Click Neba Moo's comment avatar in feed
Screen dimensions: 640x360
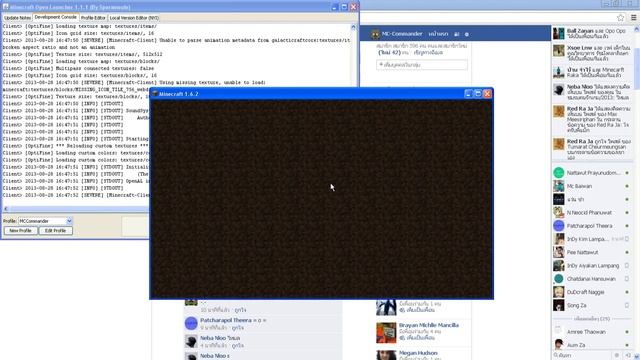coord(191,341)
